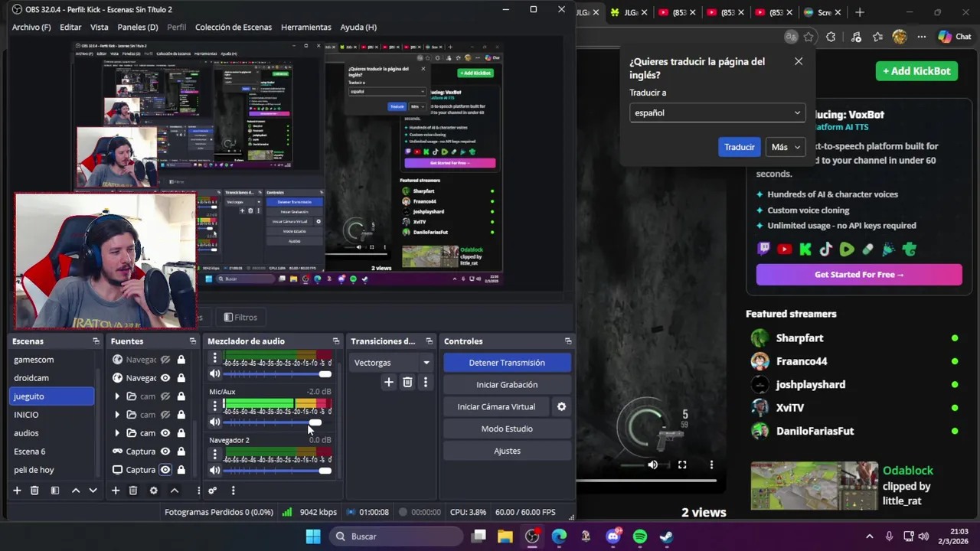Screen dimensions: 980x551
Task: Open scene filters icon in Escenas toolbar
Action: tap(54, 491)
